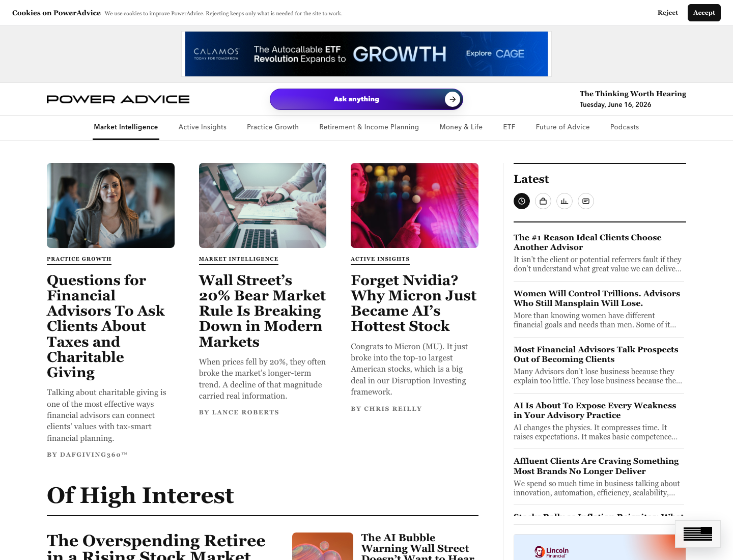This screenshot has width=733, height=560.
Task: Open The #1 Reason Ideal Clients article
Action: (587, 242)
